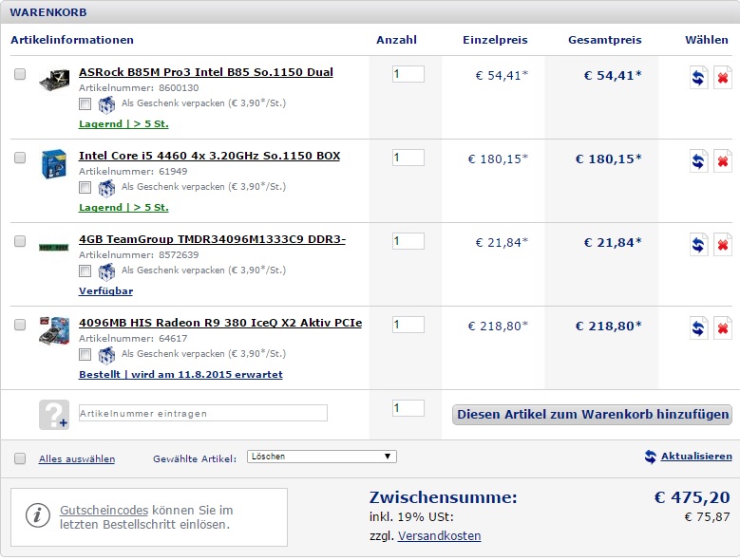This screenshot has width=740, height=560.
Task: Refresh the 4GB TeamGroup RAM row
Action: click(x=698, y=245)
